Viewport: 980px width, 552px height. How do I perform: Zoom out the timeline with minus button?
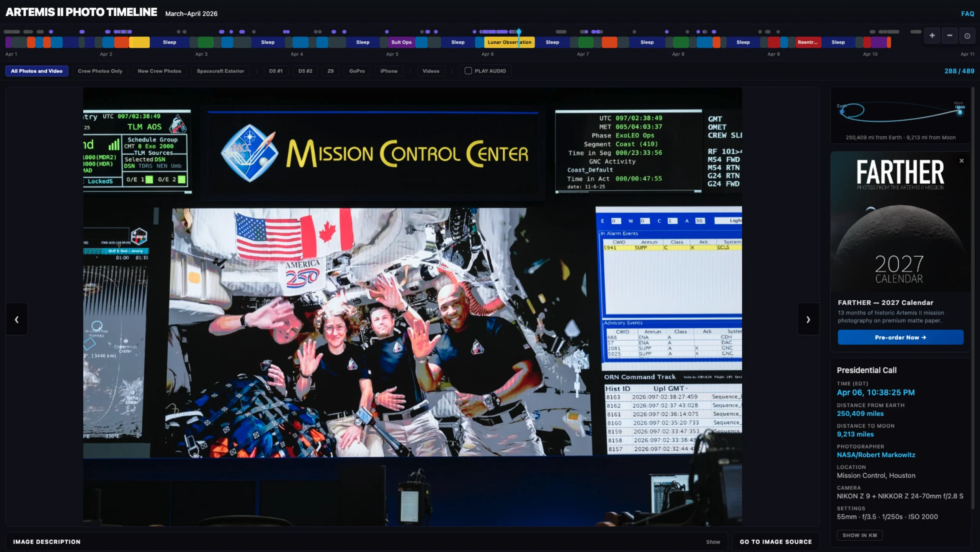pyautogui.click(x=950, y=36)
